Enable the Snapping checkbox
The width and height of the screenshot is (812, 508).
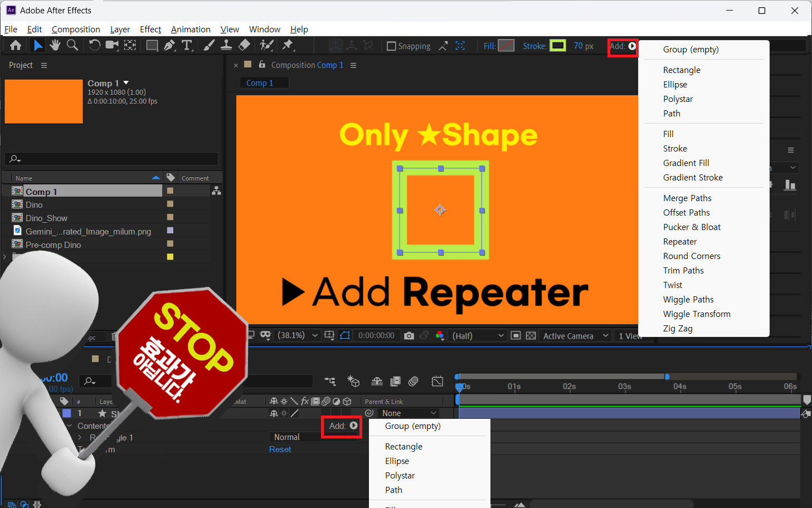(x=391, y=46)
